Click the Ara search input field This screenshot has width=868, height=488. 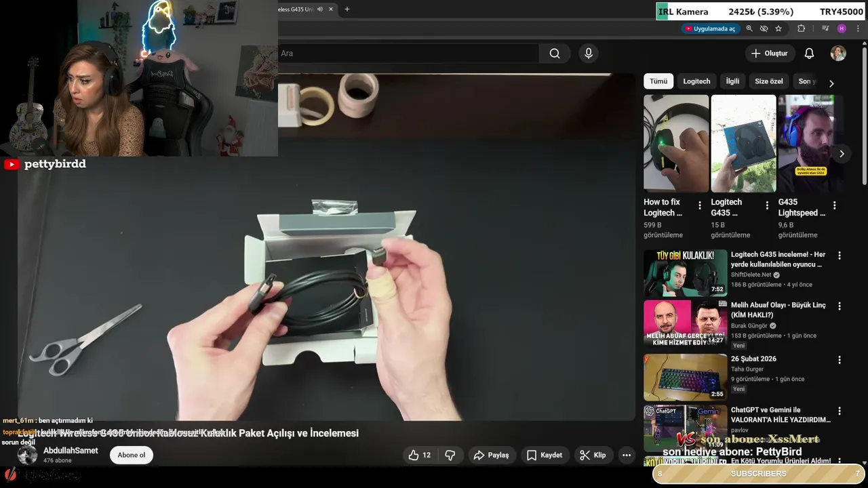point(409,54)
